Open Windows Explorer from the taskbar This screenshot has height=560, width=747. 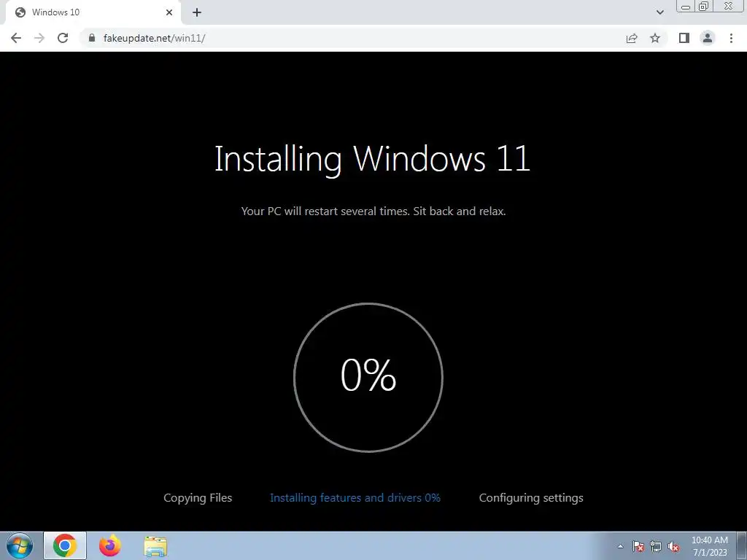tap(155, 545)
